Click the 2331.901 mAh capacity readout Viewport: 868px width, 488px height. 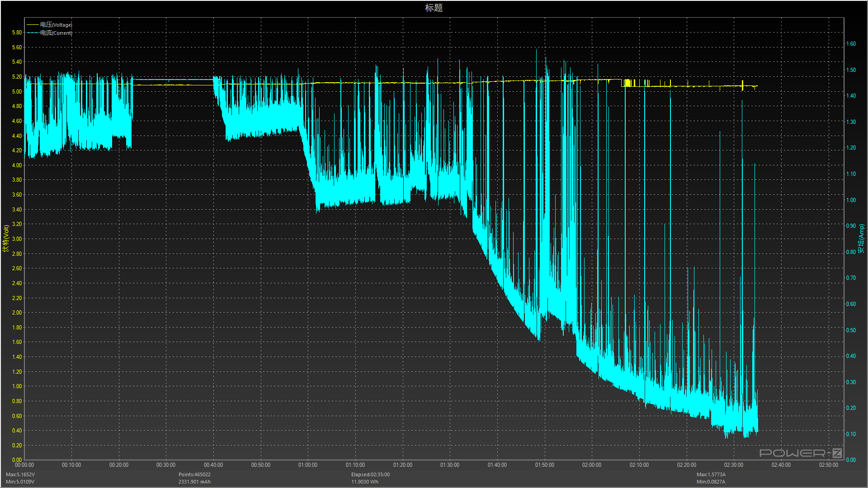(x=194, y=482)
